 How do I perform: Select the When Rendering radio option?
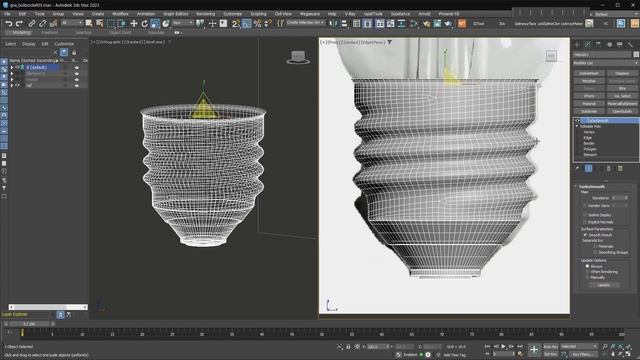[x=587, y=272]
